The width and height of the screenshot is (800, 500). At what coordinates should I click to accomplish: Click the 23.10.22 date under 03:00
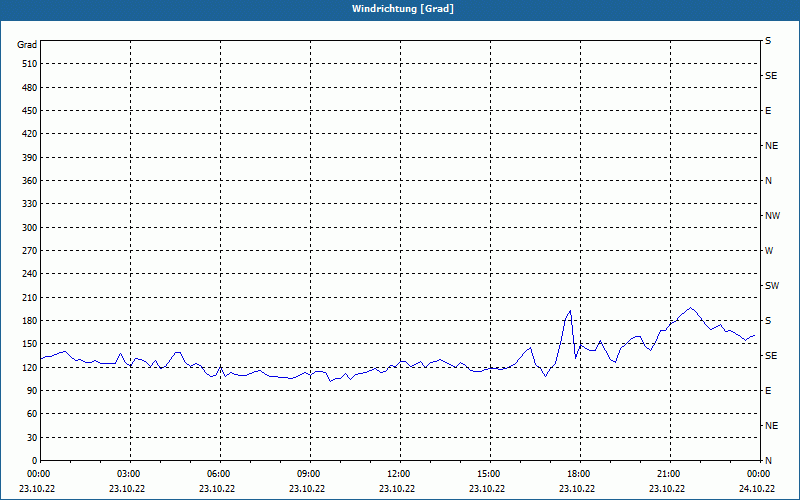[127, 488]
